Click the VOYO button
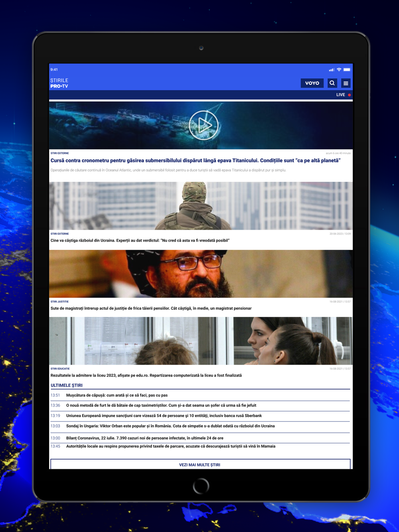Screen dimensions: 399x532 [x=312, y=83]
